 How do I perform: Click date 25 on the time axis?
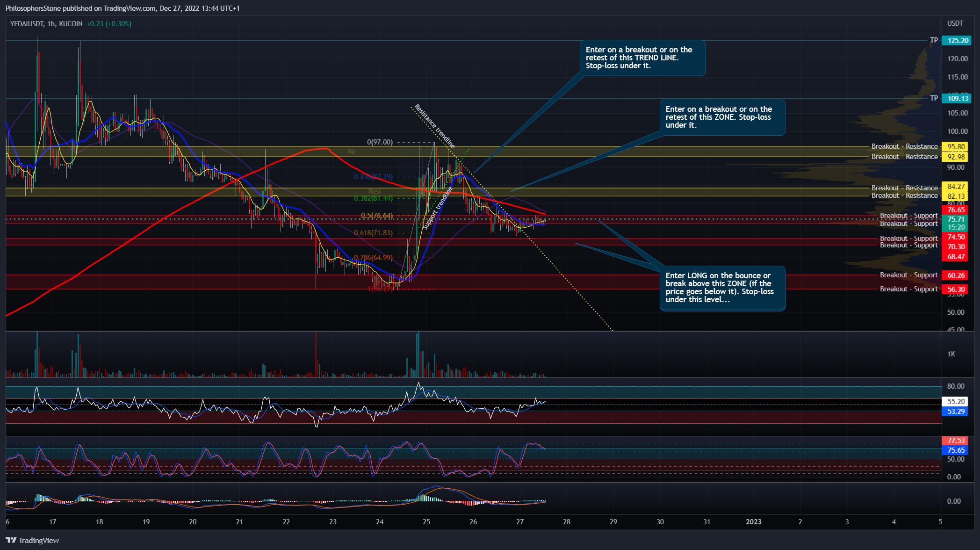tap(426, 522)
